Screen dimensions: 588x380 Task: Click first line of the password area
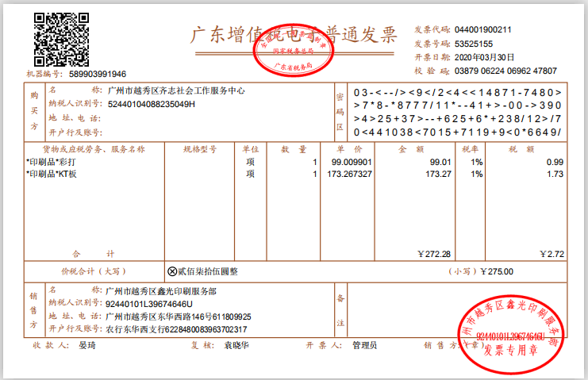coord(458,93)
